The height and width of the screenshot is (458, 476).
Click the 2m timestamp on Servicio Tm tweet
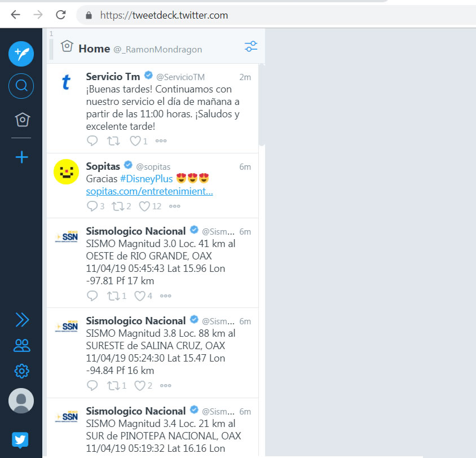[245, 77]
